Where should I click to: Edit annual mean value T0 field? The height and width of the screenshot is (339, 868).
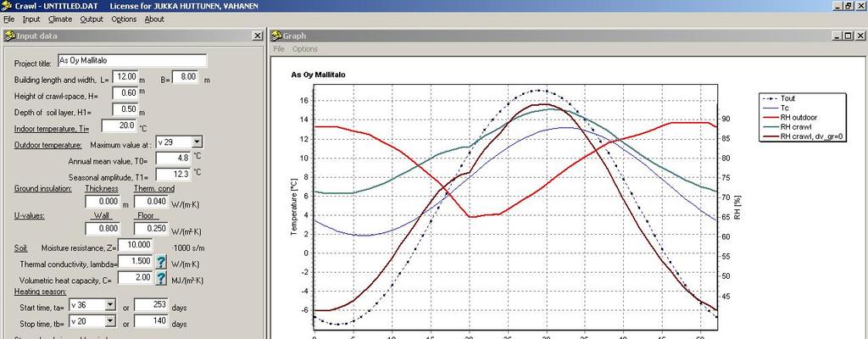pyautogui.click(x=173, y=158)
